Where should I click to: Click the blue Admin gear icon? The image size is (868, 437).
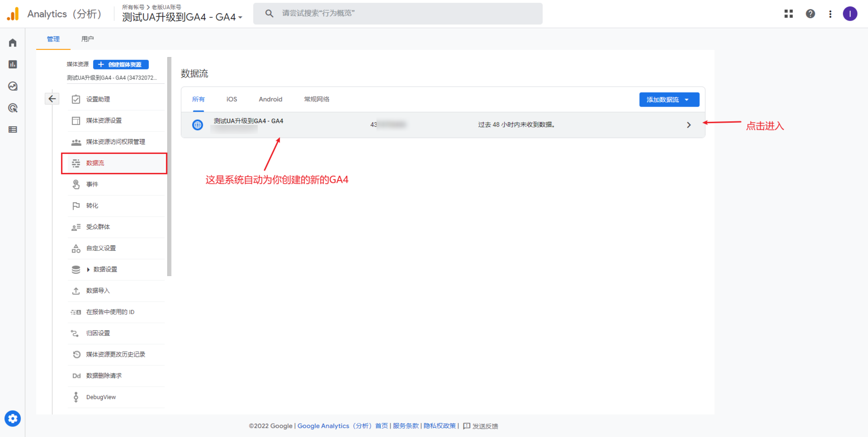tap(13, 419)
